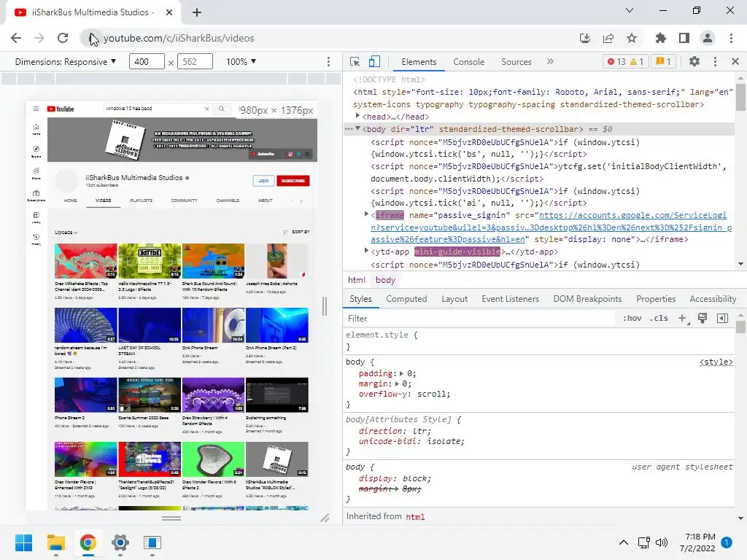Image resolution: width=747 pixels, height=560 pixels.
Task: Toggle the device toolbar icon in DevTools
Action: coord(374,61)
